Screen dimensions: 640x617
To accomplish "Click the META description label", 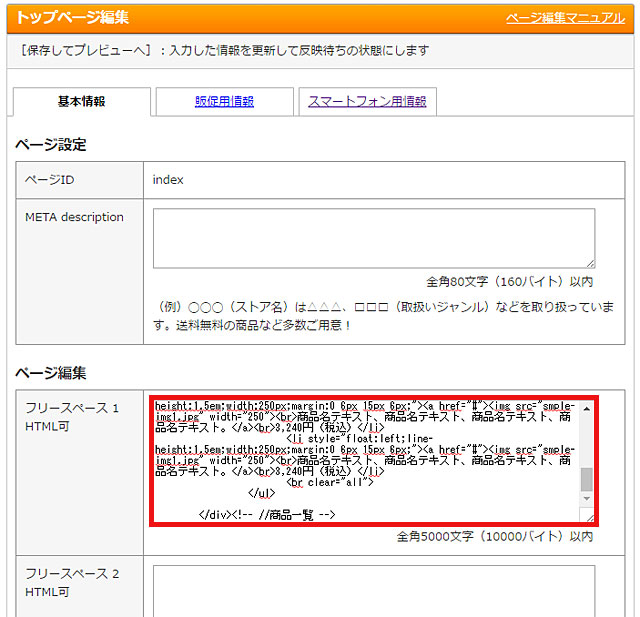I will [x=74, y=217].
